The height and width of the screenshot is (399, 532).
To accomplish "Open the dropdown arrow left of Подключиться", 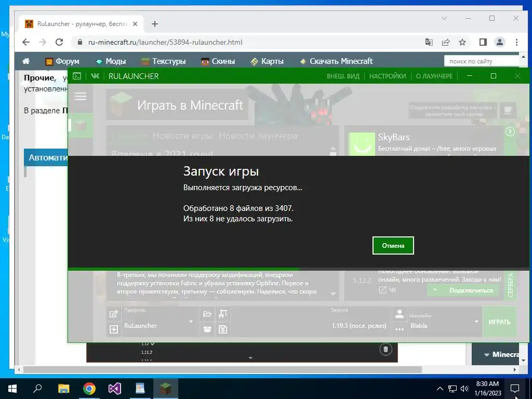I will click(435, 290).
